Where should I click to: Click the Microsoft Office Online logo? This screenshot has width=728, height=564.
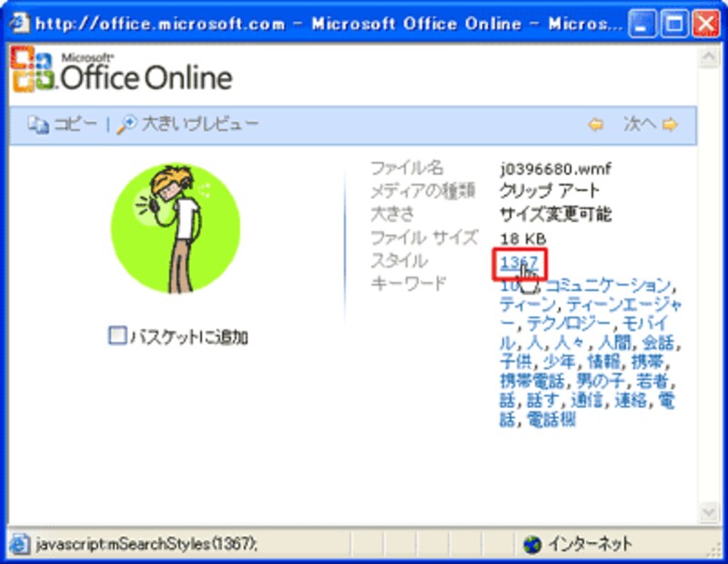[x=123, y=72]
